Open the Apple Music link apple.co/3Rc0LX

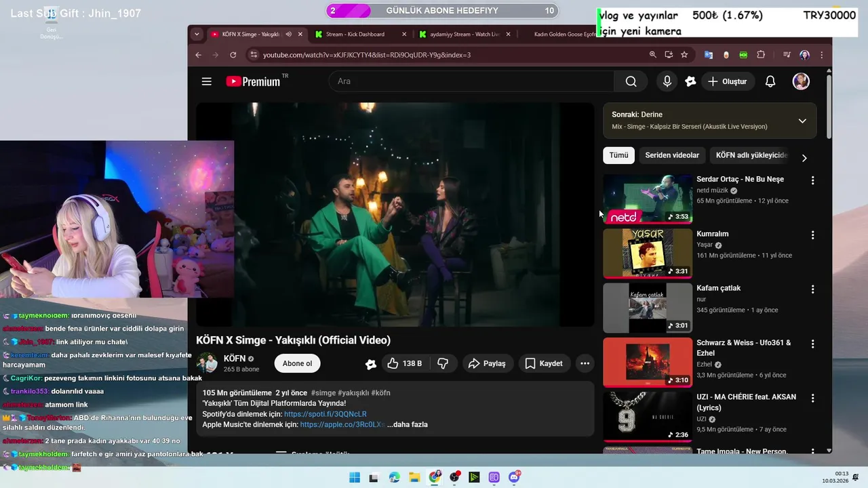click(342, 425)
